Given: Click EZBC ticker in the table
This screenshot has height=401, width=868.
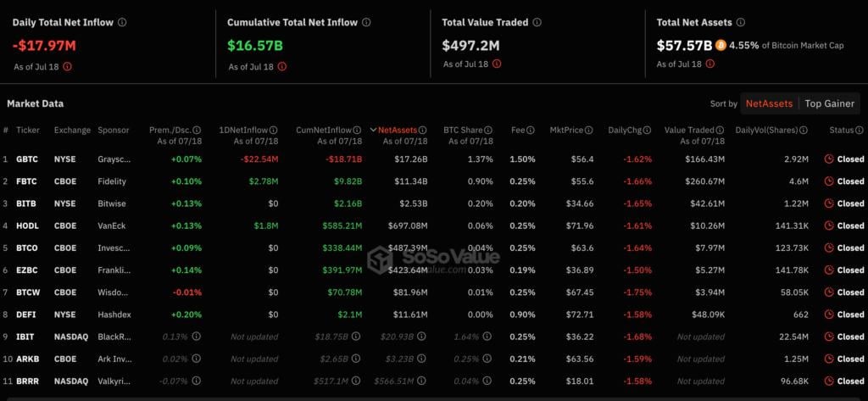Looking at the screenshot, I should tap(27, 270).
